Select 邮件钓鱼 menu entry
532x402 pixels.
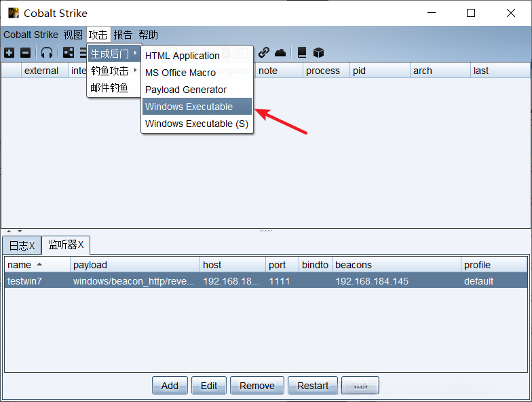tap(114, 88)
